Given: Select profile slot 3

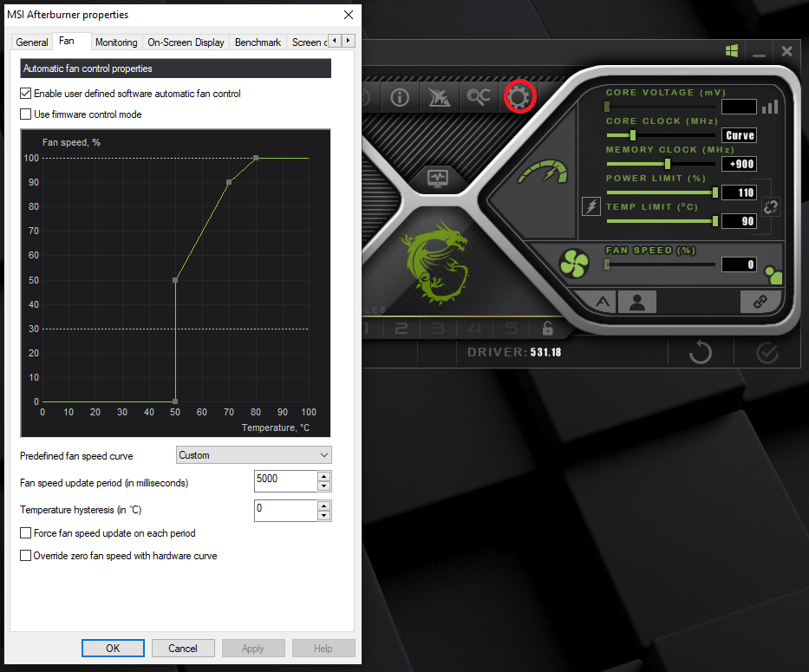Looking at the screenshot, I should pyautogui.click(x=438, y=329).
